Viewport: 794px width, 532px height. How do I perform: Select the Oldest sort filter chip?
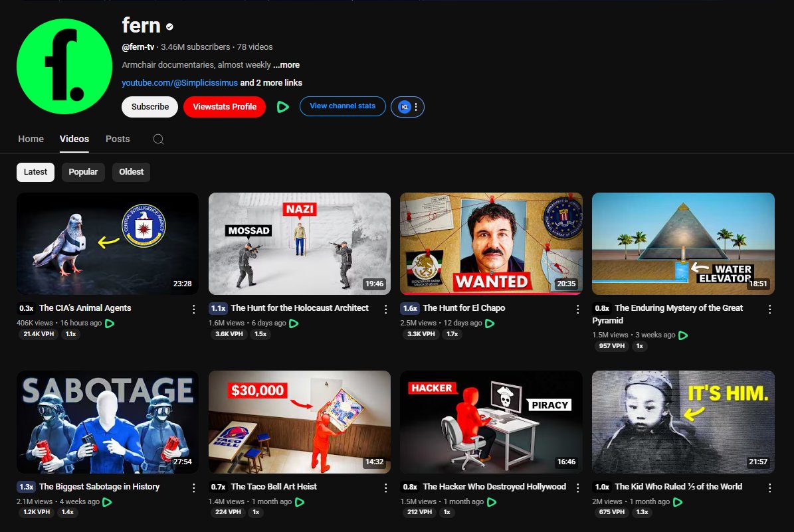pos(131,172)
